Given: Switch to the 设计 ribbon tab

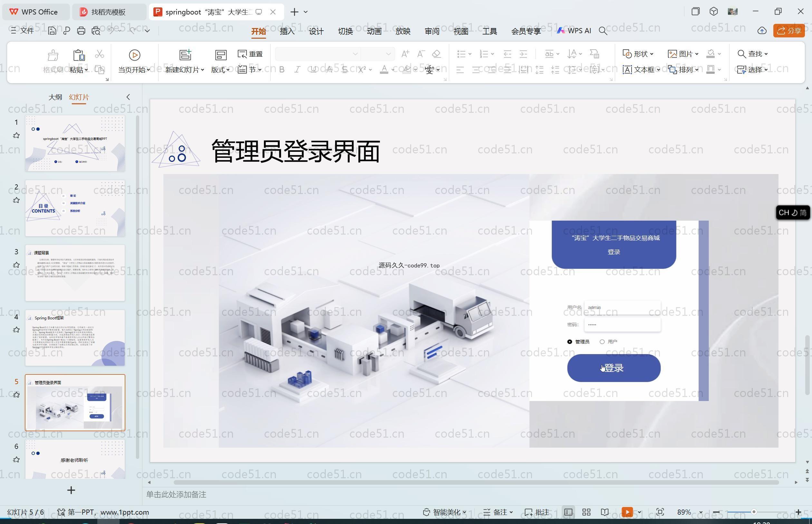Looking at the screenshot, I should [316, 31].
